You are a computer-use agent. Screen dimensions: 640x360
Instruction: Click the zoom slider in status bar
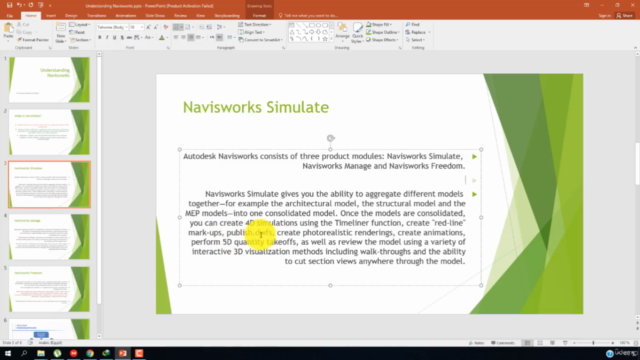click(593, 343)
